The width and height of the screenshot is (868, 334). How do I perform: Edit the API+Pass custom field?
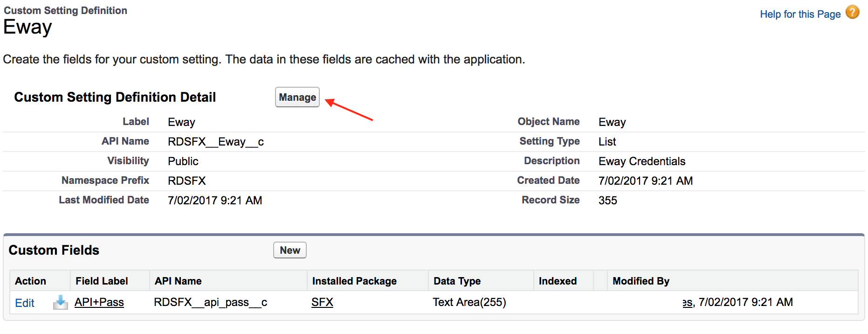point(25,303)
